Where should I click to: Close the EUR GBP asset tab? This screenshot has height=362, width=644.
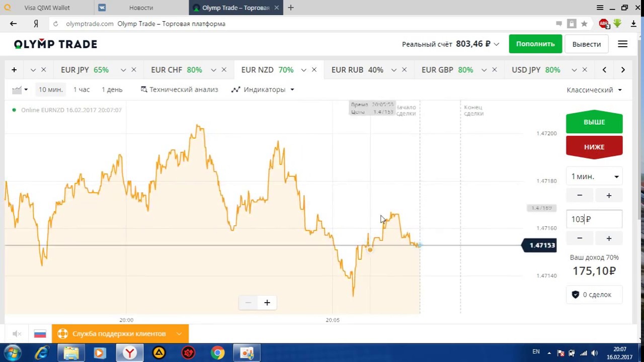coord(494,70)
